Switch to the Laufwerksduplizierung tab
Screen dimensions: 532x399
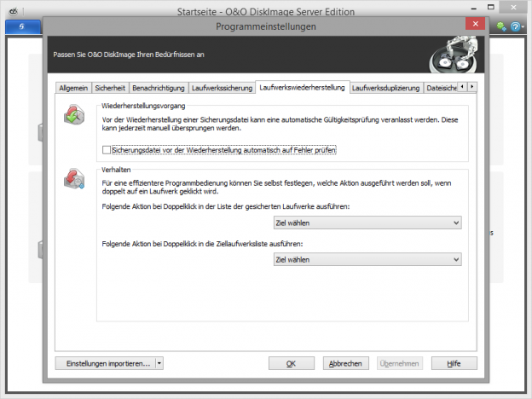385,88
